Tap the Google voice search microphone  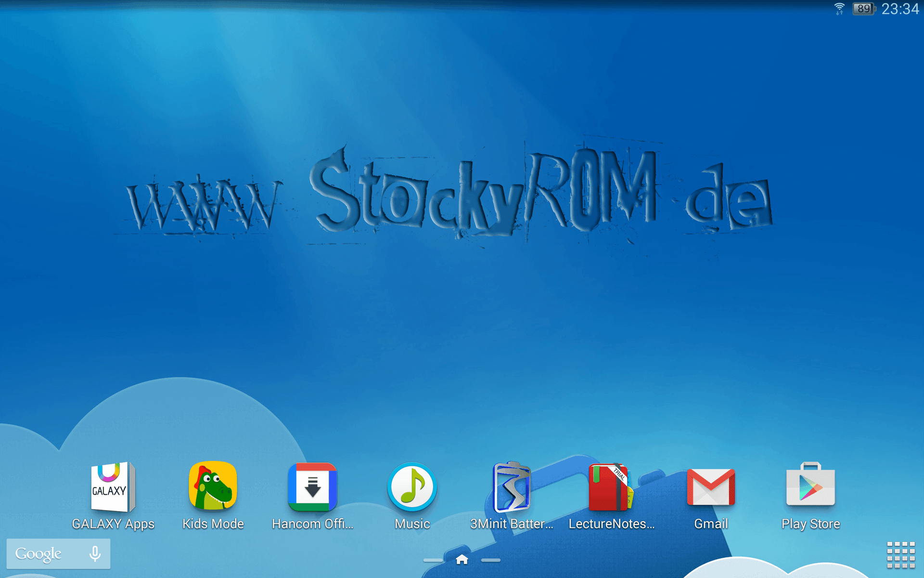pyautogui.click(x=95, y=554)
